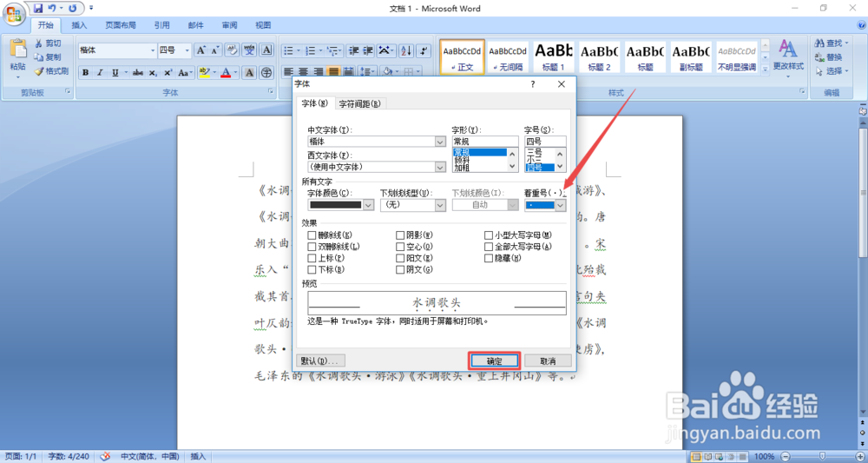Open the 西文字体 font dropdown

coord(440,167)
